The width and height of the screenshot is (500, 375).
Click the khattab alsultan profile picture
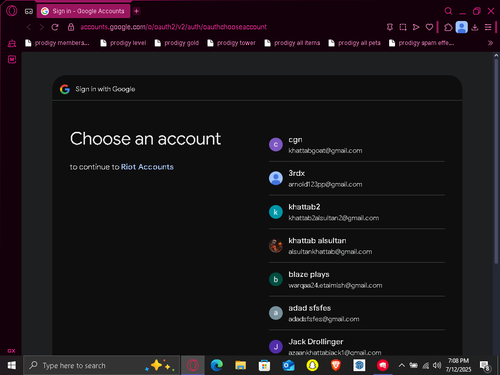(276, 246)
